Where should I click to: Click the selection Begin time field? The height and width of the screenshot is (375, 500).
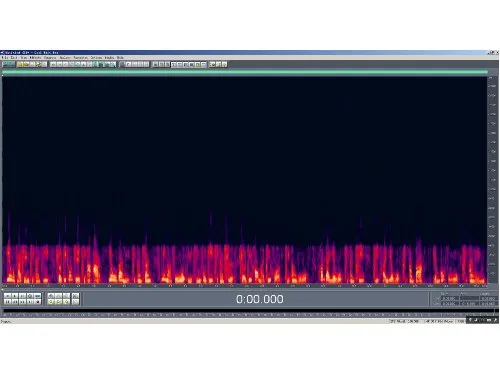tap(450, 299)
